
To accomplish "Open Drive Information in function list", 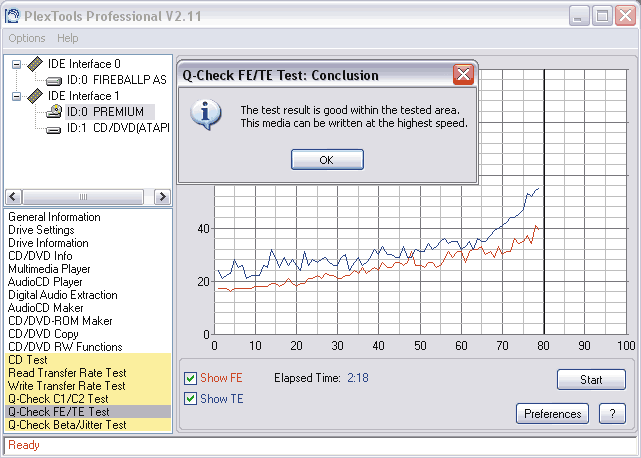I will click(48, 243).
